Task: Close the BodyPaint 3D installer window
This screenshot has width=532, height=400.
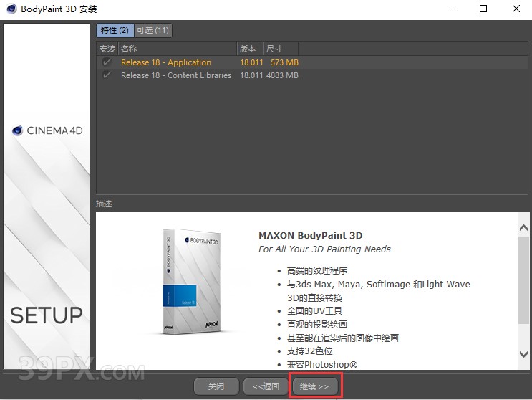Action: click(x=516, y=9)
